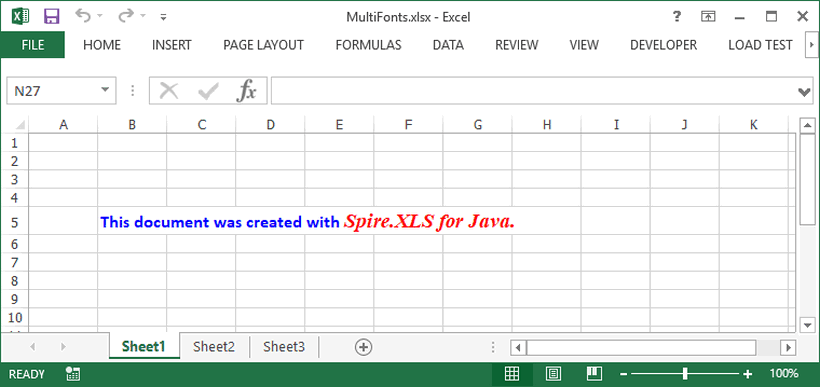Open Ribbon Display Options
Screen dimensions: 820x387
point(708,17)
